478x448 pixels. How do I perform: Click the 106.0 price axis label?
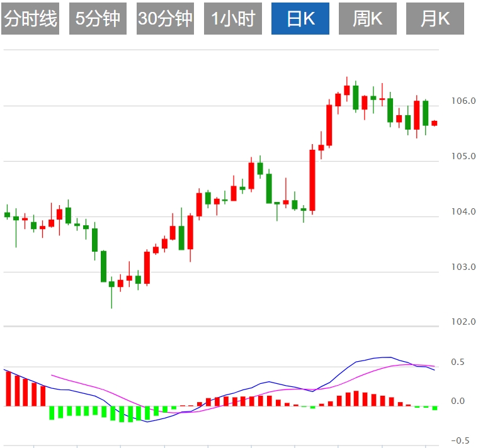tap(464, 101)
